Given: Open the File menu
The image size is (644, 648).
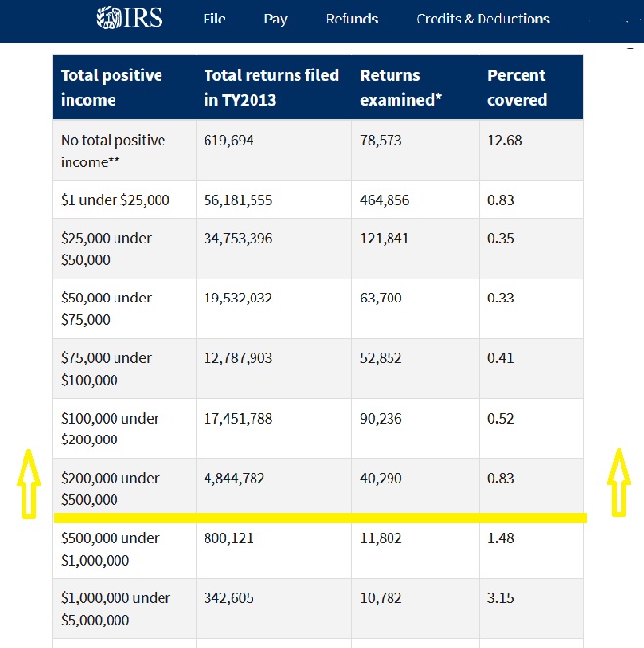Looking at the screenshot, I should [x=214, y=19].
